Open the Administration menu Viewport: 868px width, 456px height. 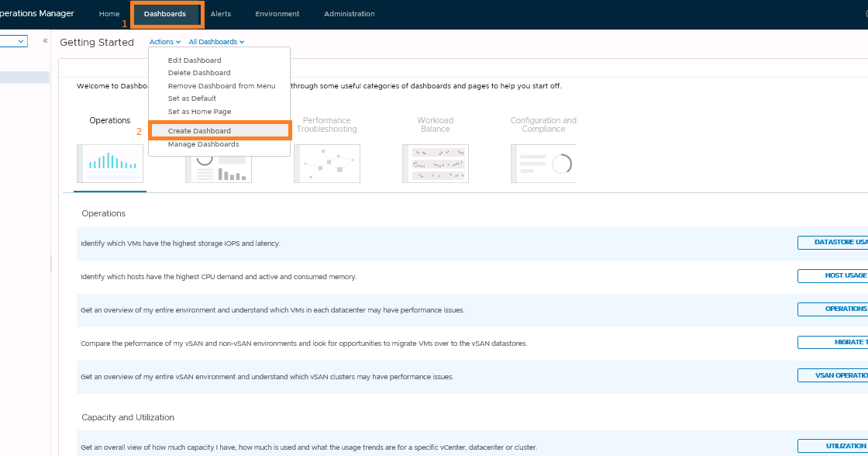[x=349, y=13]
